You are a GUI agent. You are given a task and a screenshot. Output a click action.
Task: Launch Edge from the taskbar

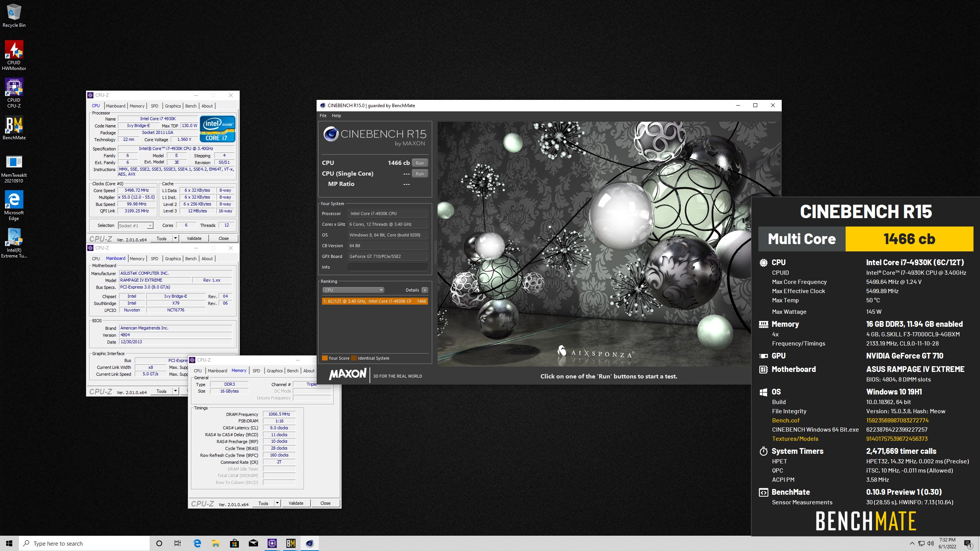(197, 543)
